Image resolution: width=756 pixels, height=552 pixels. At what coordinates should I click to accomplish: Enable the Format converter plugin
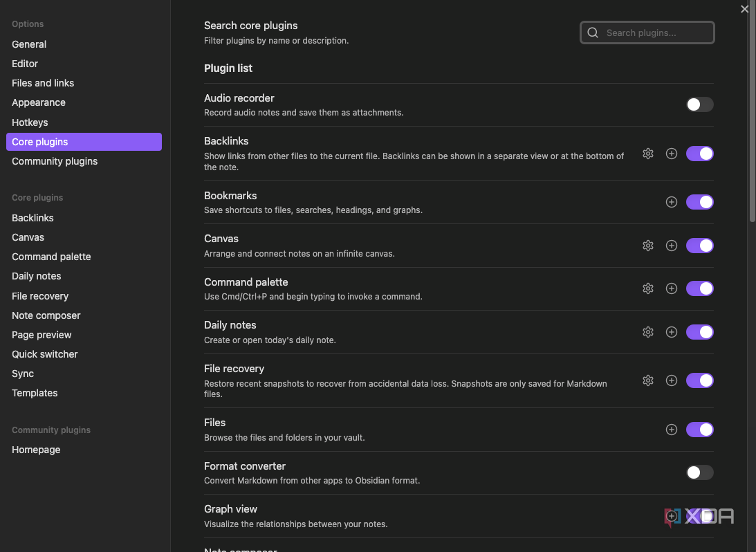[x=699, y=472]
